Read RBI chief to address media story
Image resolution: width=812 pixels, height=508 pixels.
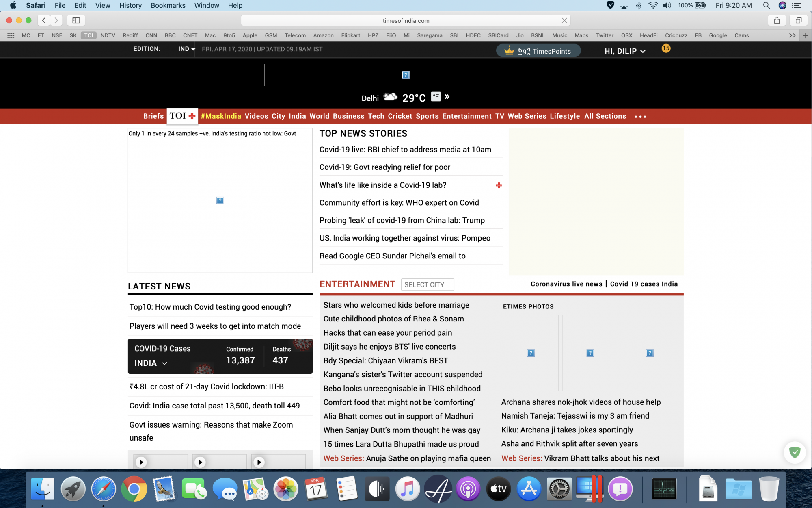click(x=405, y=150)
